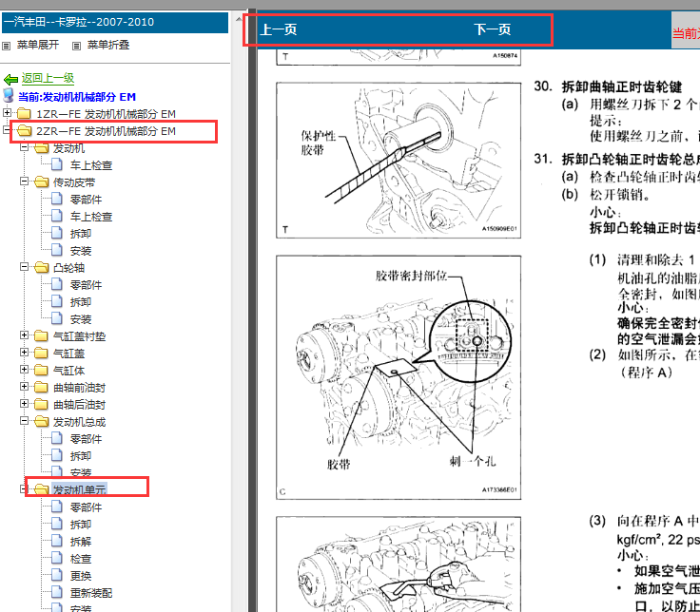Click page icon of 车上检查 under 发动机
The image size is (700, 612).
click(x=57, y=165)
